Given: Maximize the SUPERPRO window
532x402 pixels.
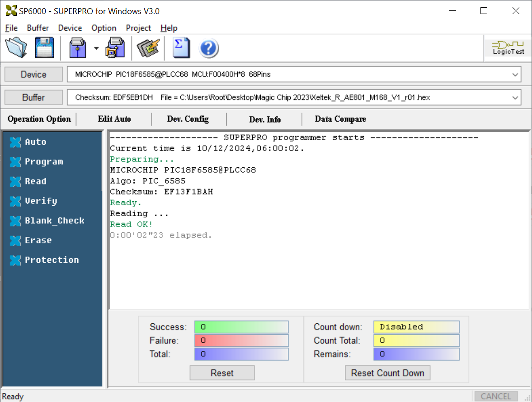Looking at the screenshot, I should pyautogui.click(x=484, y=11).
